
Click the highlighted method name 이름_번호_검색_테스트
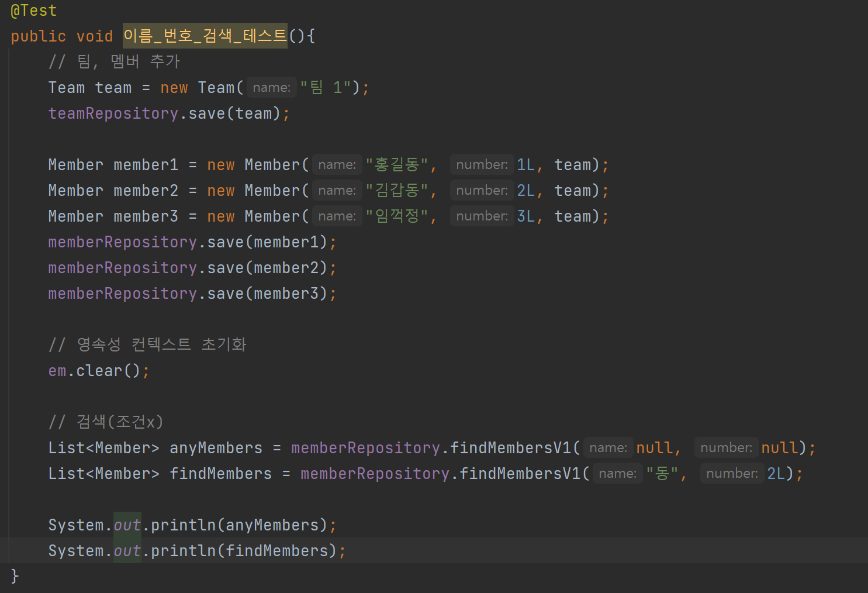[x=205, y=36]
